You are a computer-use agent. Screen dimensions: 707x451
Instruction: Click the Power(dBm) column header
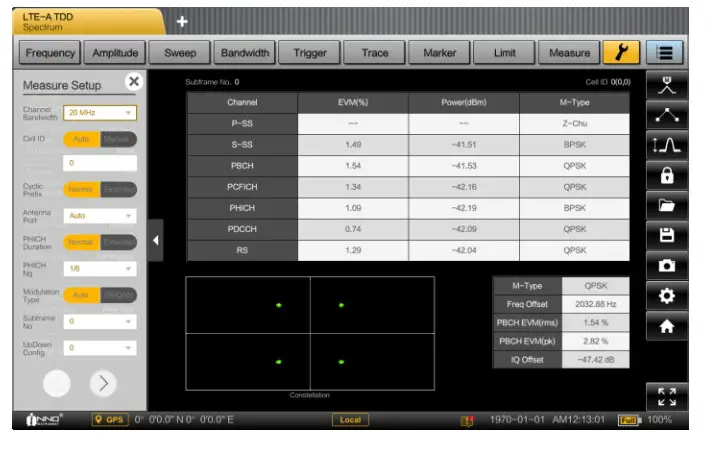(x=464, y=103)
